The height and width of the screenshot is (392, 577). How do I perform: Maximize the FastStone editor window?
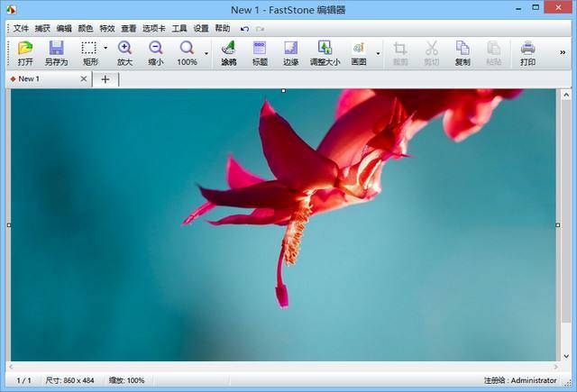(x=536, y=8)
